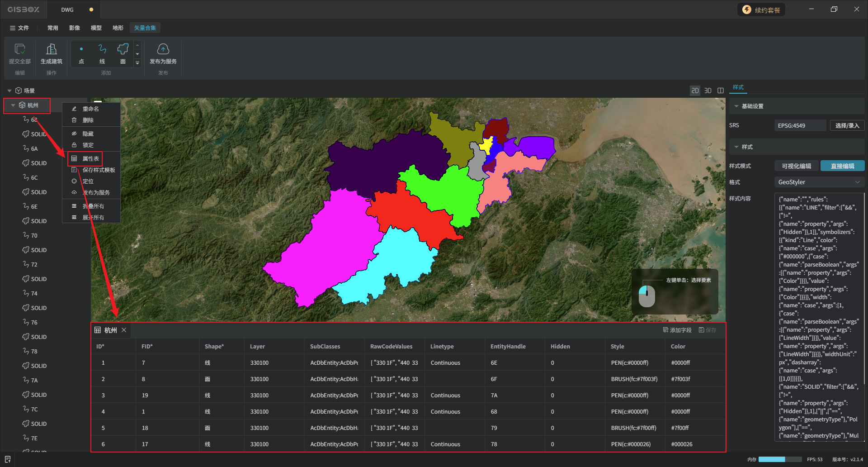The height and width of the screenshot is (467, 868).
Task: Click the Publish as Service (发布为服务) icon
Action: 163,49
